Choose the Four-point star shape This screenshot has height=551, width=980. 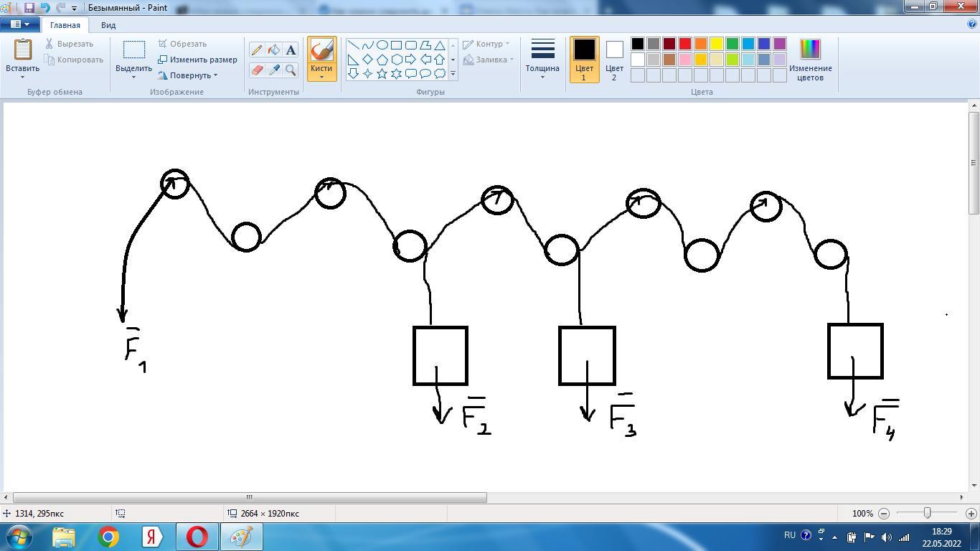(367, 74)
